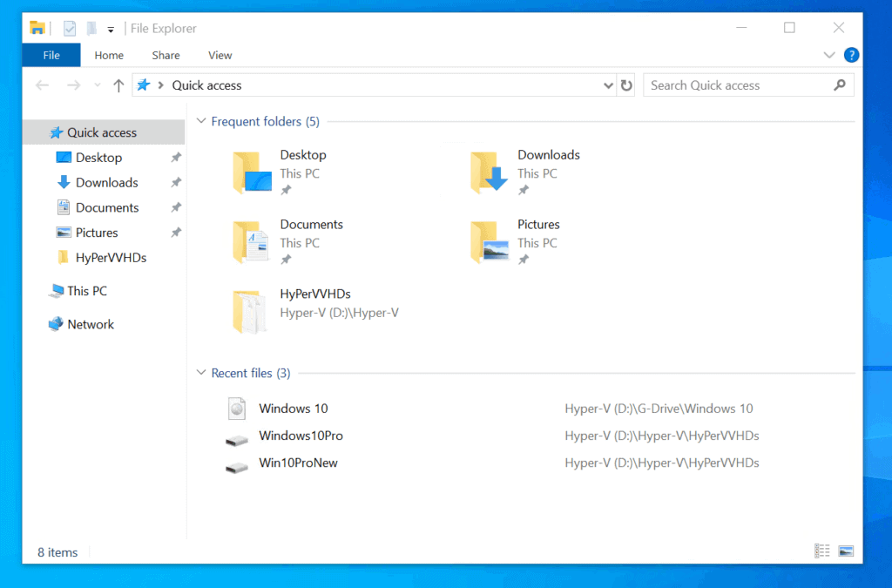Select the HyPerVVHDs folder icon in Frequent folders
This screenshot has width=892, height=588.
pyautogui.click(x=249, y=312)
